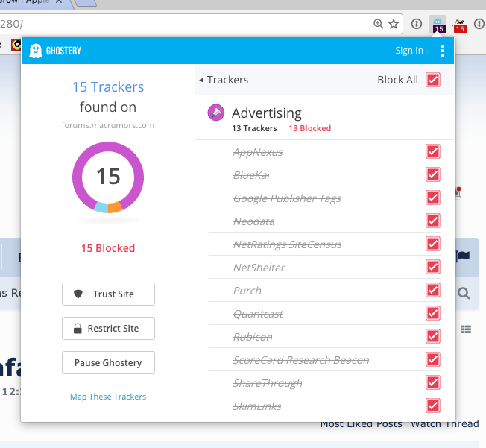Image resolution: width=486 pixels, height=448 pixels.
Task: Click the Pause Ghostery button
Action: tap(108, 363)
